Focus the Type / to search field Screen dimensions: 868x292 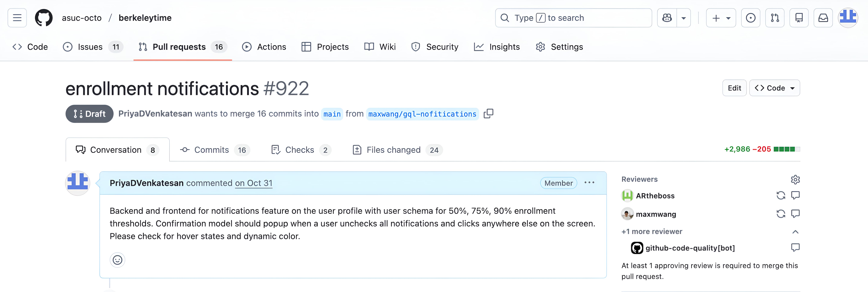point(573,18)
